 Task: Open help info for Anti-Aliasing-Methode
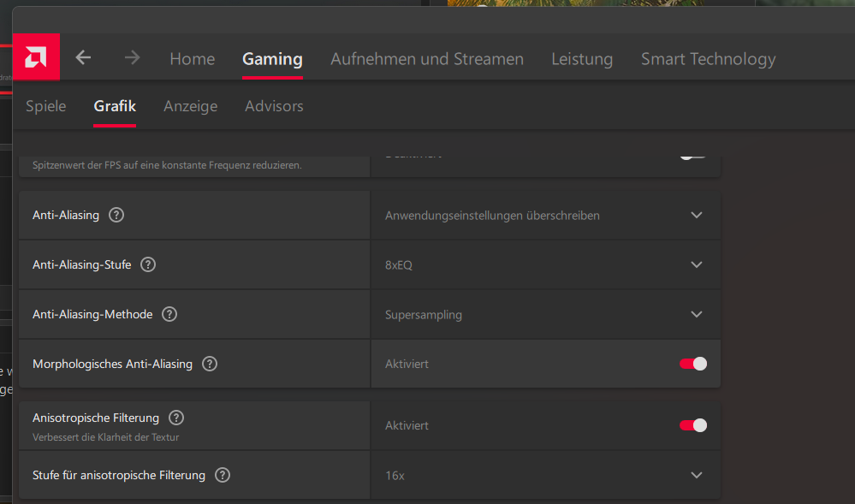pos(169,314)
